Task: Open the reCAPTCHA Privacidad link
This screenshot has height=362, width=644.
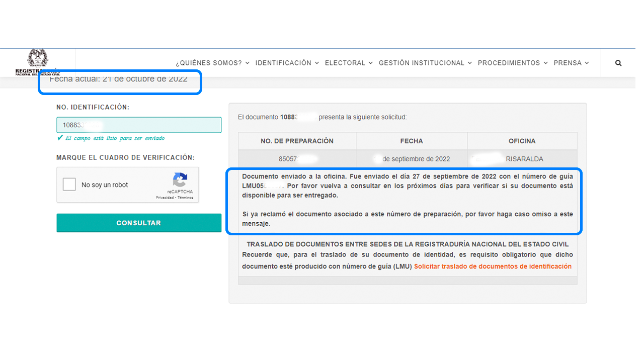Action: [x=166, y=198]
